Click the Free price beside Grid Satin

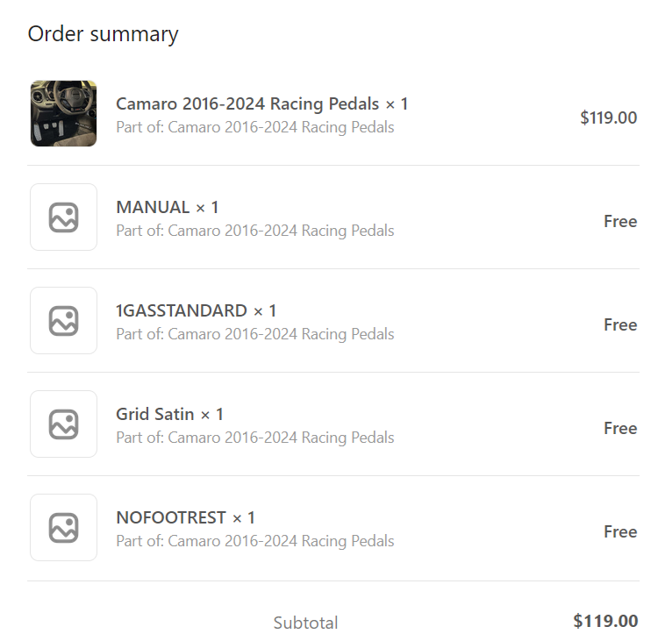tap(619, 428)
